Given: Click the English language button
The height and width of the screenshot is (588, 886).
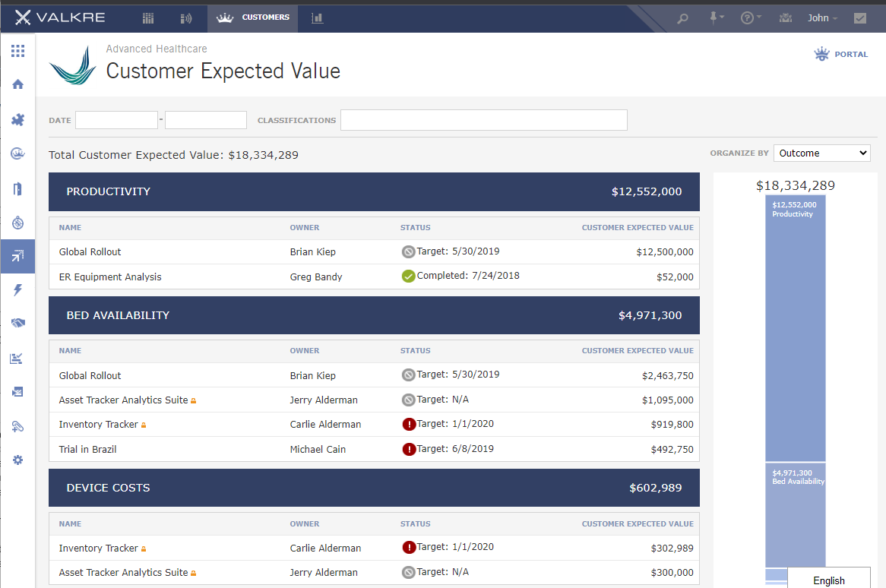Looking at the screenshot, I should point(829,580).
